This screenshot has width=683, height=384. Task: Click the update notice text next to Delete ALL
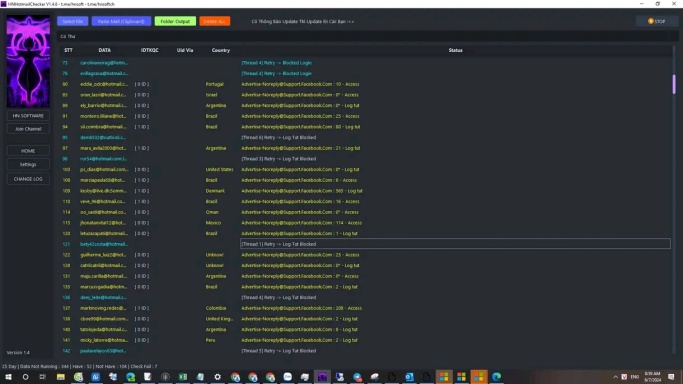[303, 21]
